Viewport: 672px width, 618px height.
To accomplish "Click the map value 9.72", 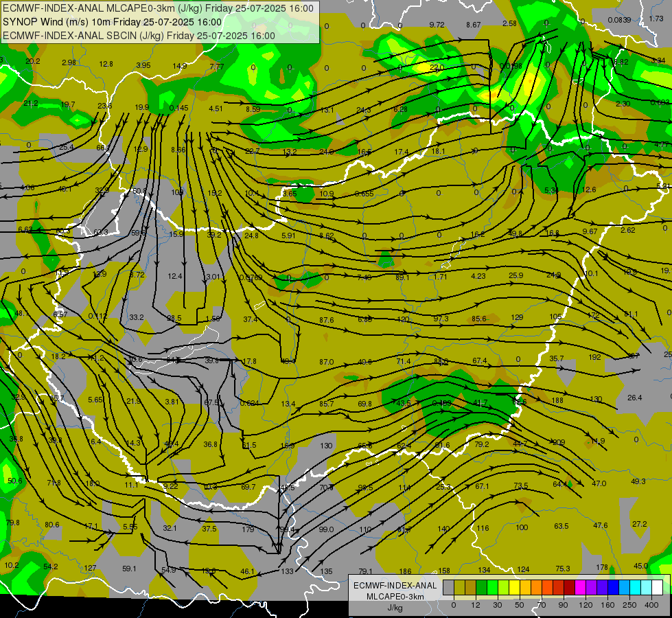I will [x=437, y=25].
